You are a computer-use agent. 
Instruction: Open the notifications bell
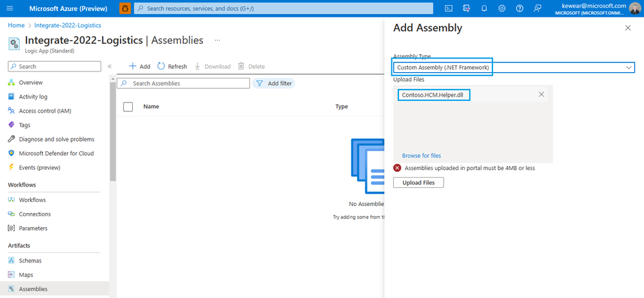point(484,8)
